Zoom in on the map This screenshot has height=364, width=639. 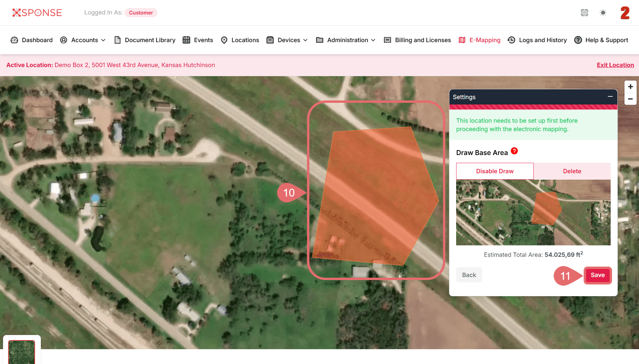pyautogui.click(x=630, y=87)
